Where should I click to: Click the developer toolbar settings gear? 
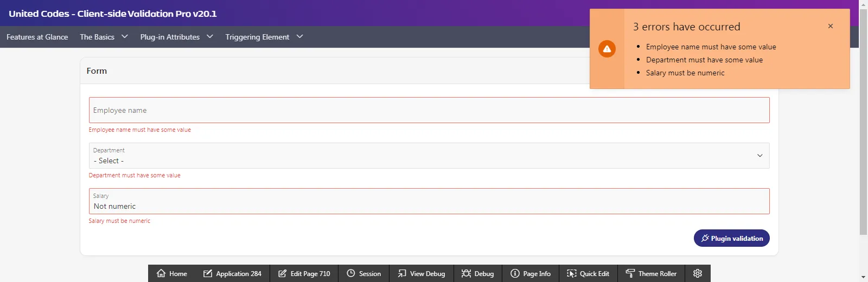click(x=698, y=273)
